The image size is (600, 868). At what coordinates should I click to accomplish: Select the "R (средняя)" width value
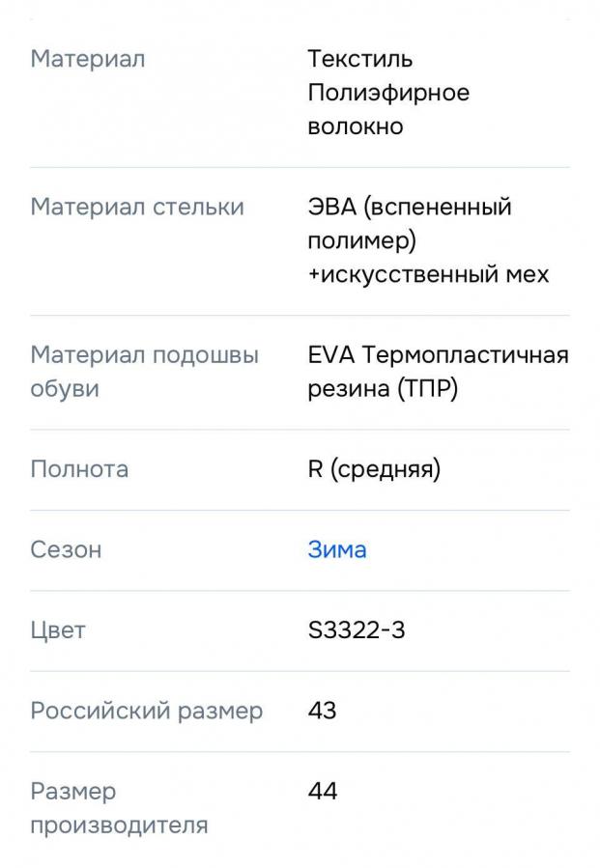[374, 469]
